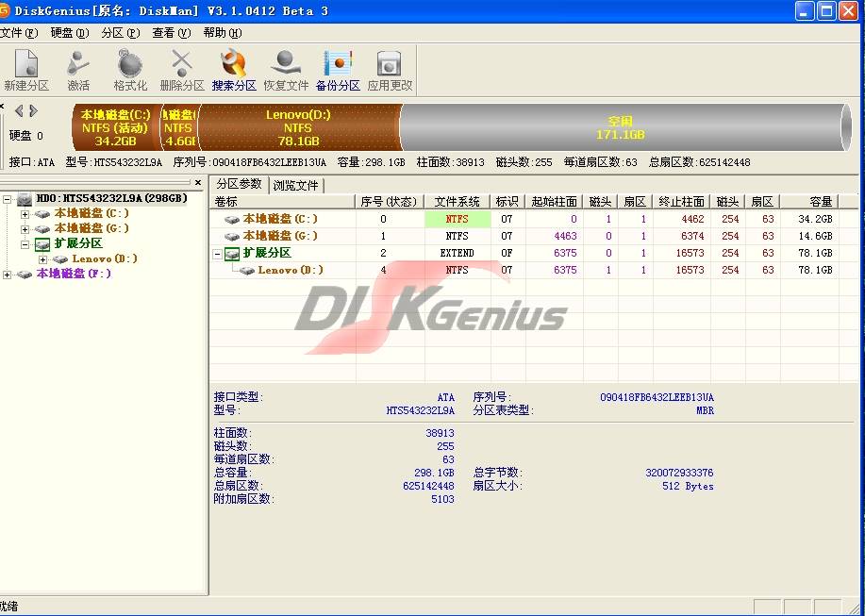Expand 本地磁盘(C:) node in tree

pyautogui.click(x=25, y=214)
